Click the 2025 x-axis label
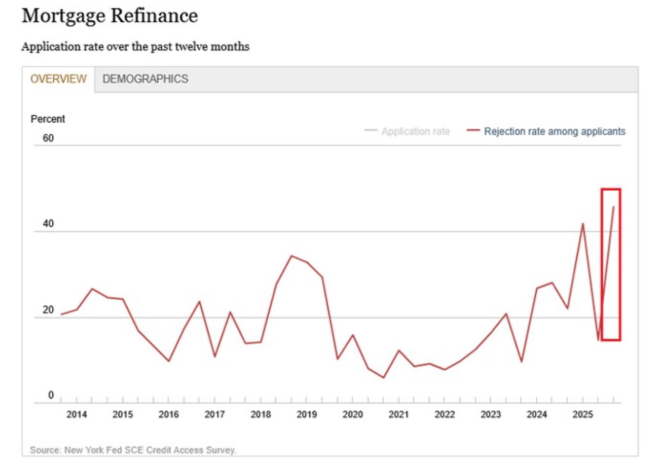 582,414
